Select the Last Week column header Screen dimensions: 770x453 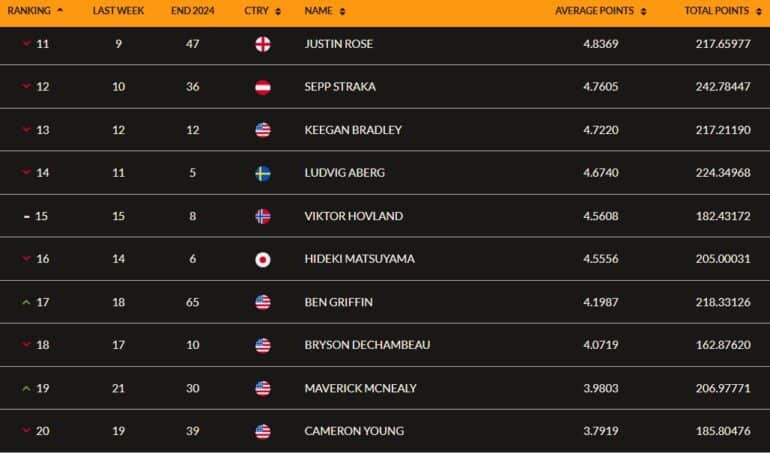click(118, 11)
